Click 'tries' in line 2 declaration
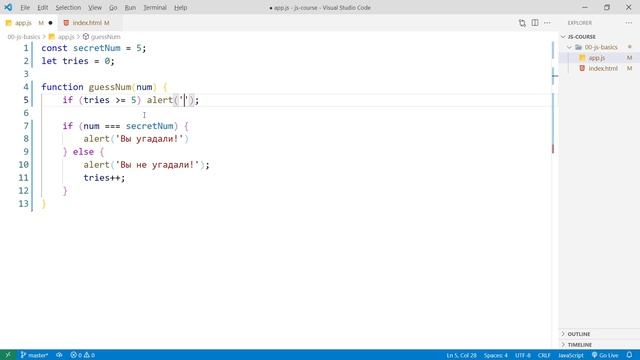 [76, 61]
